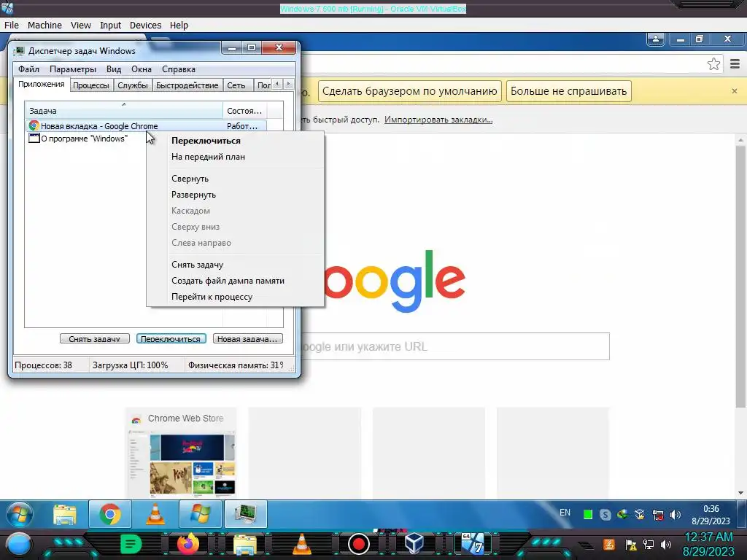Click the Windows flag taskbar icon
747x560 pixels.
200,515
